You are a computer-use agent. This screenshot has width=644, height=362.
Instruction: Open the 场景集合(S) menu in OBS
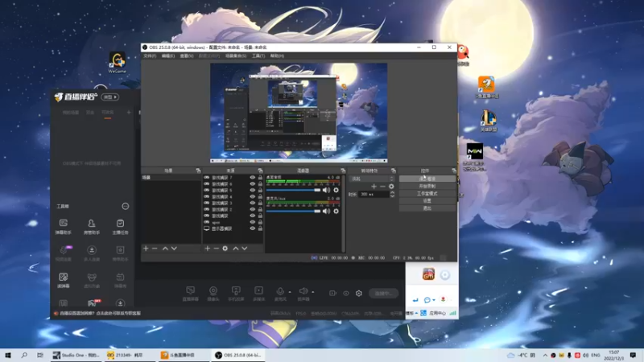tap(236, 56)
